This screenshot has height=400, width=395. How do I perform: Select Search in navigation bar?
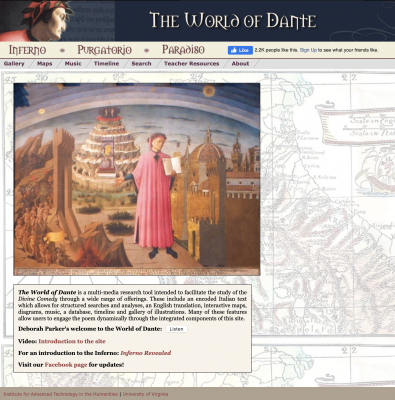[141, 63]
